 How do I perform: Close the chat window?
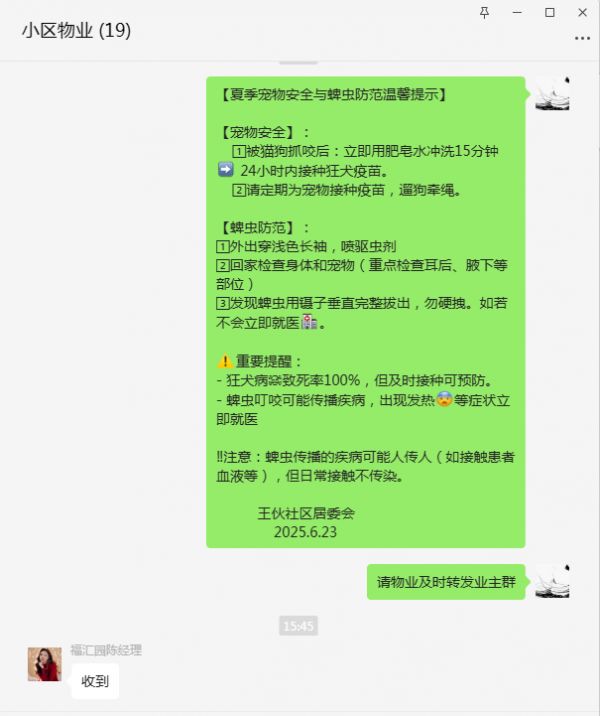pos(582,12)
